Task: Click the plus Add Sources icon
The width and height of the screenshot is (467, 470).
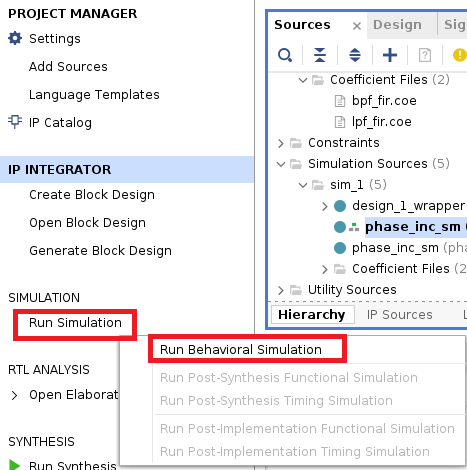Action: pos(390,55)
